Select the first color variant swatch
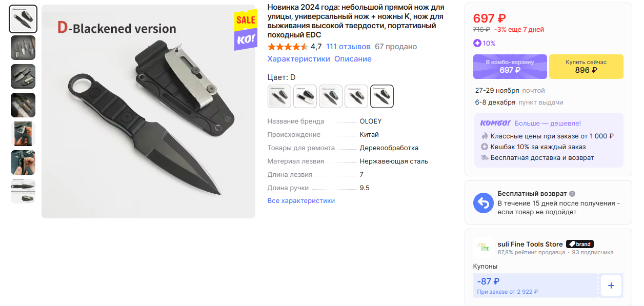644x306 pixels. (x=279, y=96)
